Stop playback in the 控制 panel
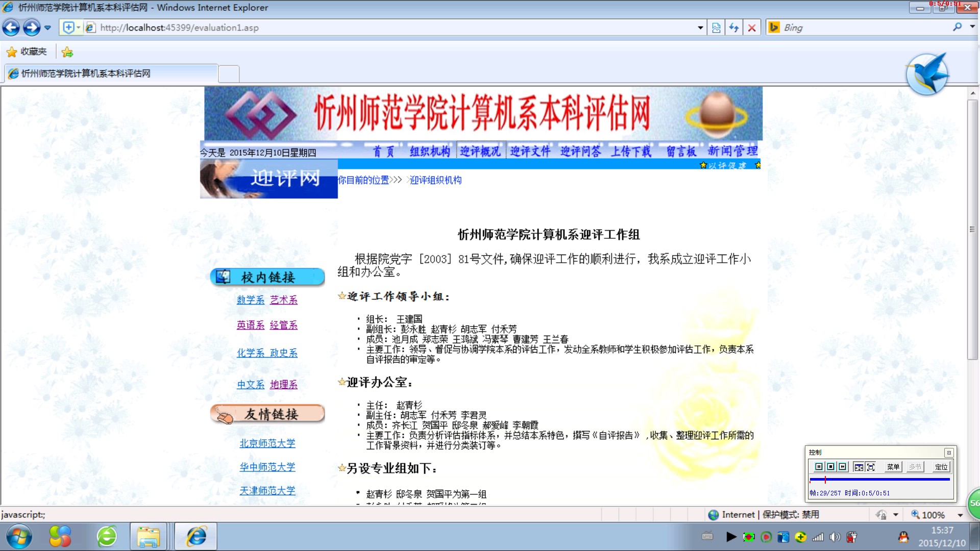 click(830, 467)
